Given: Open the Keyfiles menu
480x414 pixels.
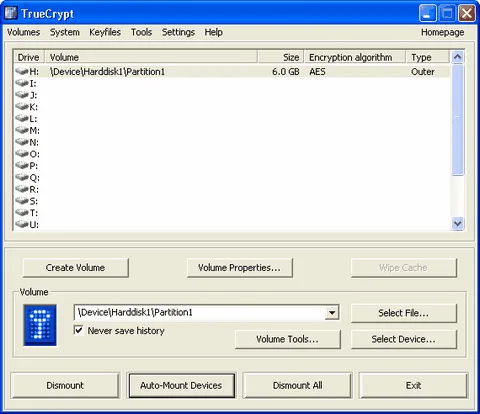Looking at the screenshot, I should (x=105, y=32).
